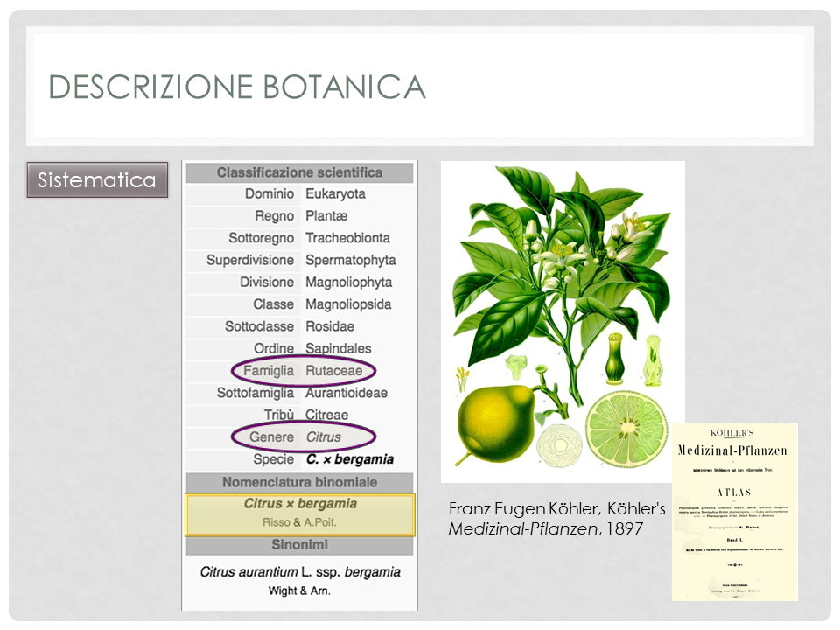The image size is (840, 630).
Task: Select the Specie label
Action: point(274,459)
